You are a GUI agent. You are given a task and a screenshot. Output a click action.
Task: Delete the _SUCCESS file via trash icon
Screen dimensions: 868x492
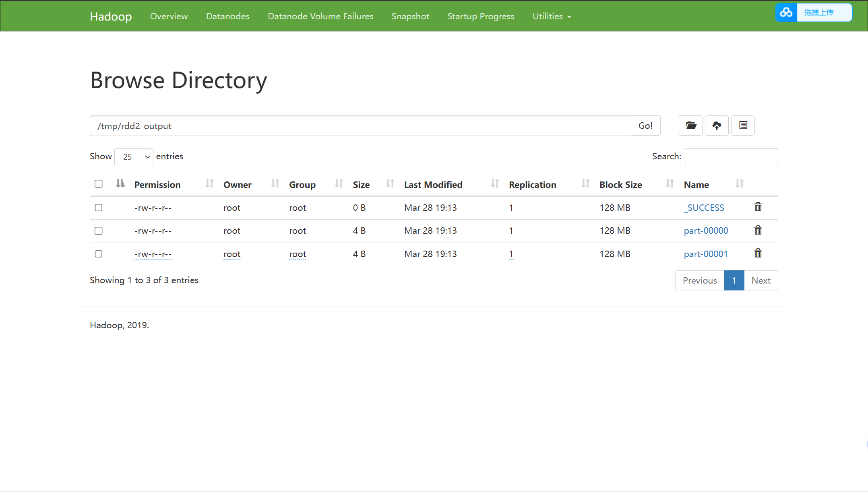pyautogui.click(x=758, y=207)
